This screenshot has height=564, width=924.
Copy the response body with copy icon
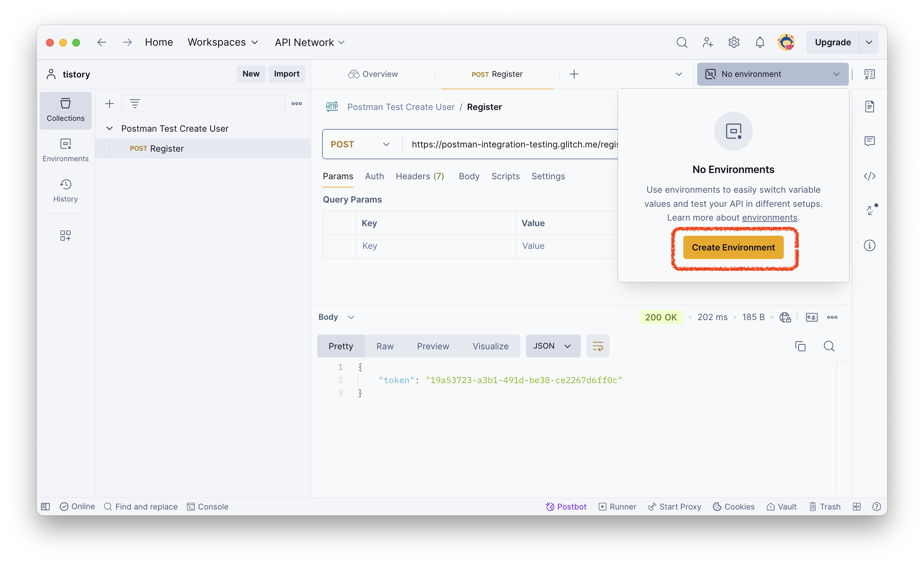coord(800,346)
